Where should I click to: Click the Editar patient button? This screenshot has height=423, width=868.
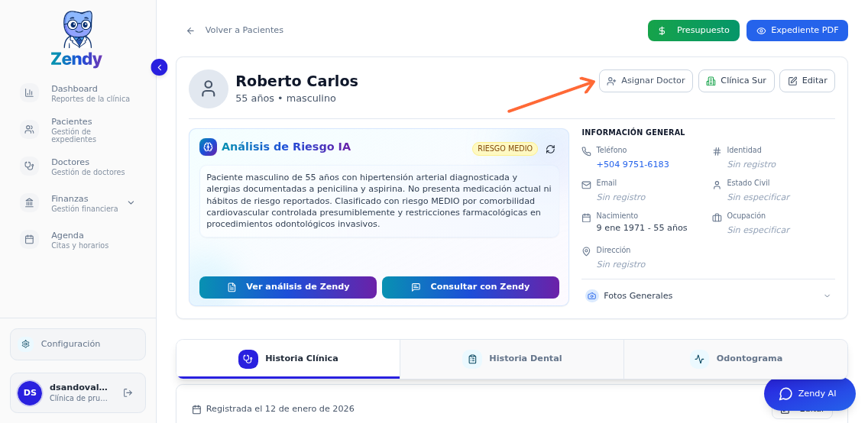[807, 81]
